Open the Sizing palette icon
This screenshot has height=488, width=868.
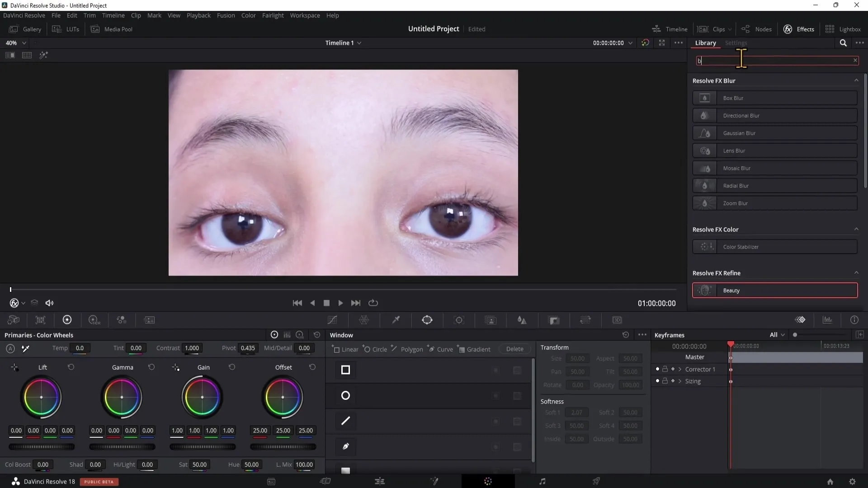click(x=585, y=320)
